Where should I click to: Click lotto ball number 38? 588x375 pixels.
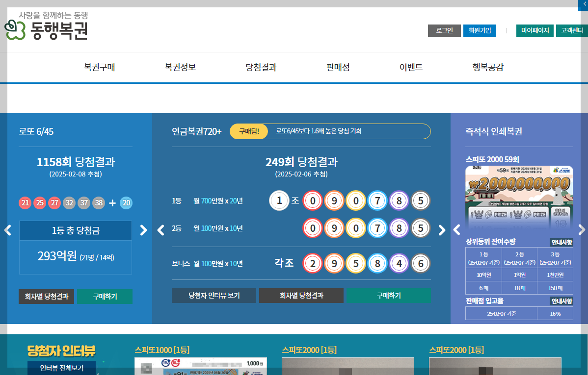click(x=99, y=202)
